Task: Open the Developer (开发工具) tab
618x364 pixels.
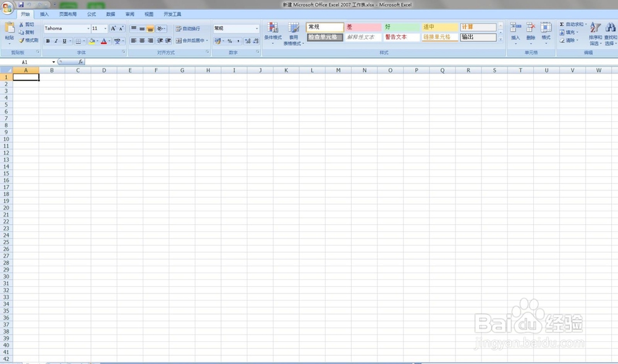Action: pos(172,14)
